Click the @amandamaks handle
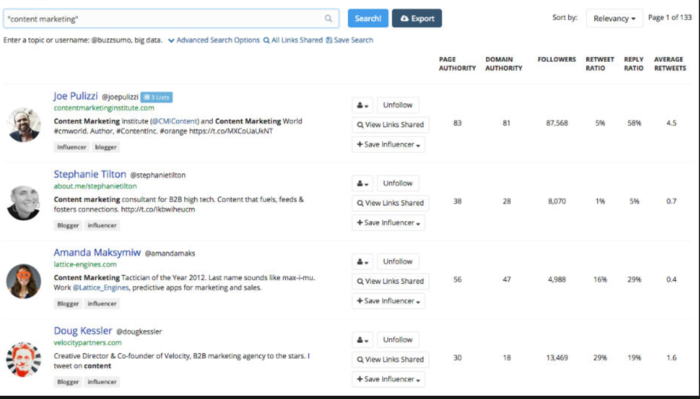The height and width of the screenshot is (399, 700). click(170, 254)
